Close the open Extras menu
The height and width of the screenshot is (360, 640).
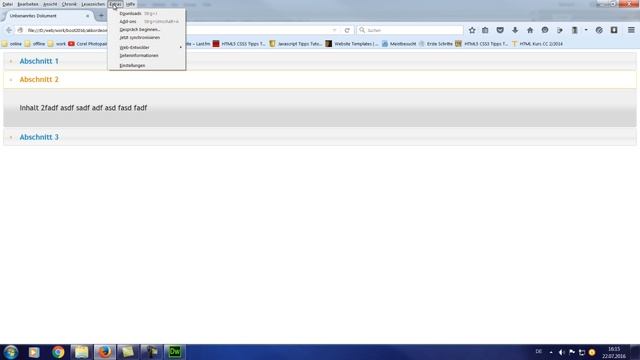[116, 4]
